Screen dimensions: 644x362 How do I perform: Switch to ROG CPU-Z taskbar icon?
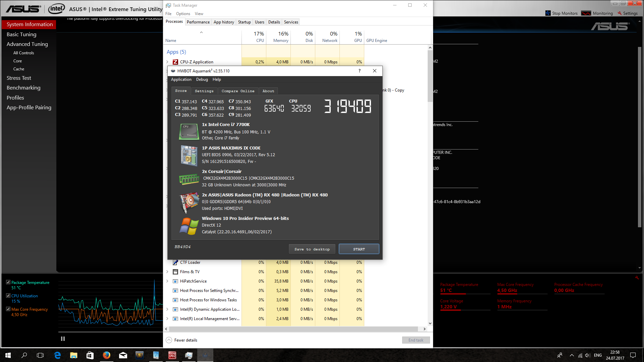click(x=172, y=355)
